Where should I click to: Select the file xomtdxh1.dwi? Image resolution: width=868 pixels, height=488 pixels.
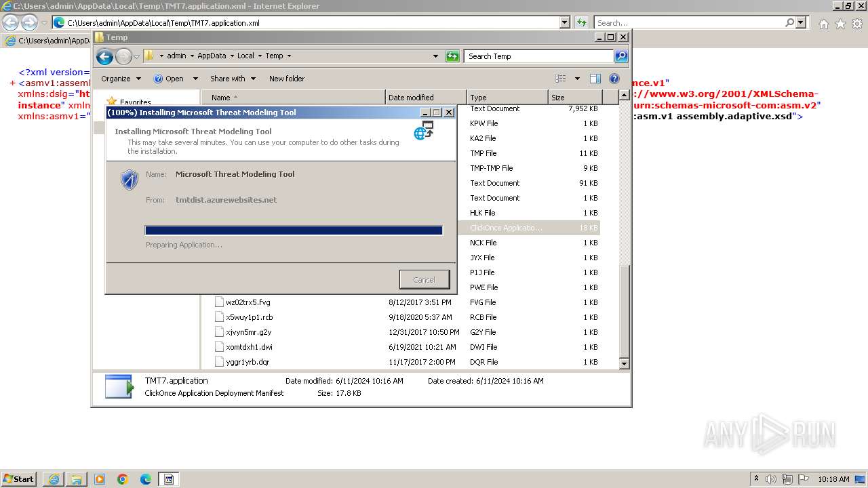pos(249,347)
